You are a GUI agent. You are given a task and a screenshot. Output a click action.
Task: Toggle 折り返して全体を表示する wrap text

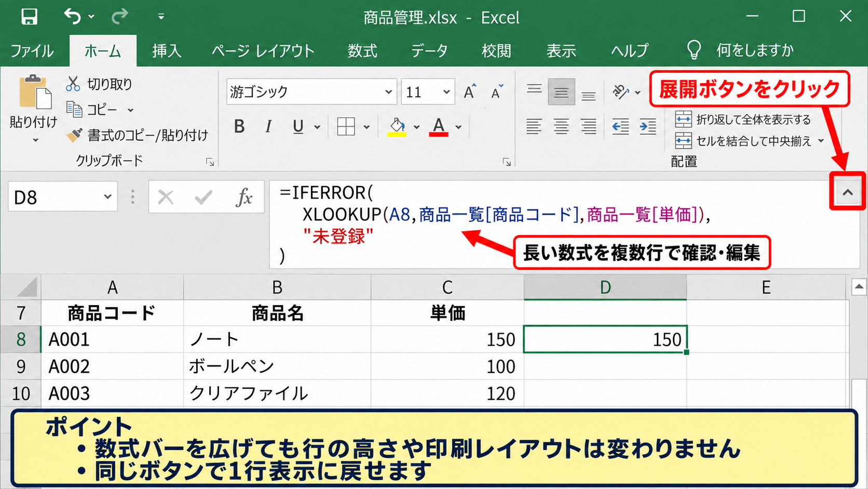coord(743,120)
